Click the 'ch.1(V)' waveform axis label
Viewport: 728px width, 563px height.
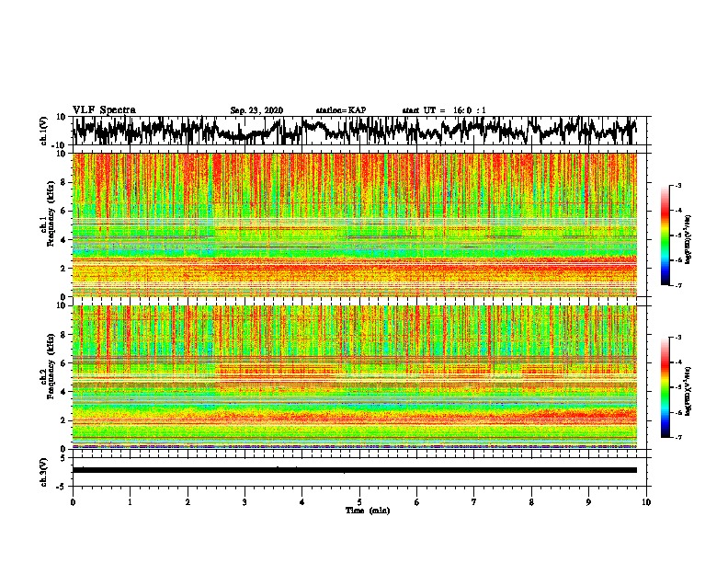(x=42, y=131)
